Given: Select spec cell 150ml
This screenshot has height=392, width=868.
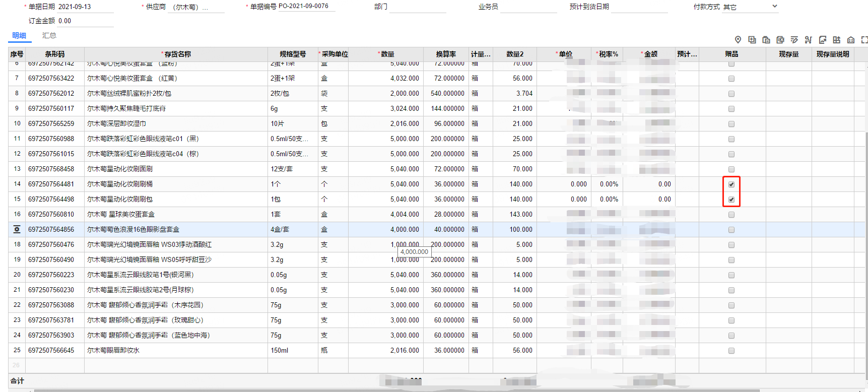Looking at the screenshot, I should 293,350.
